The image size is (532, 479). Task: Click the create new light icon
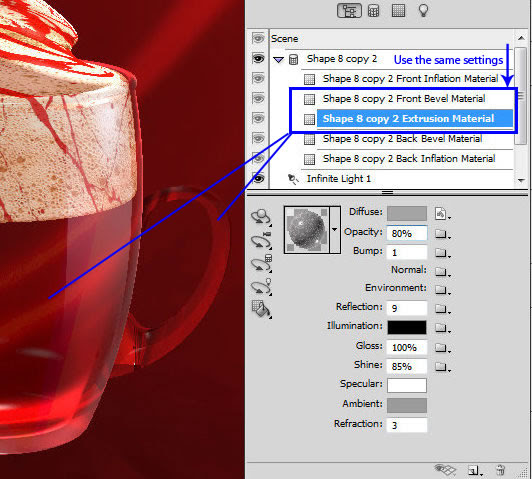tap(474, 470)
